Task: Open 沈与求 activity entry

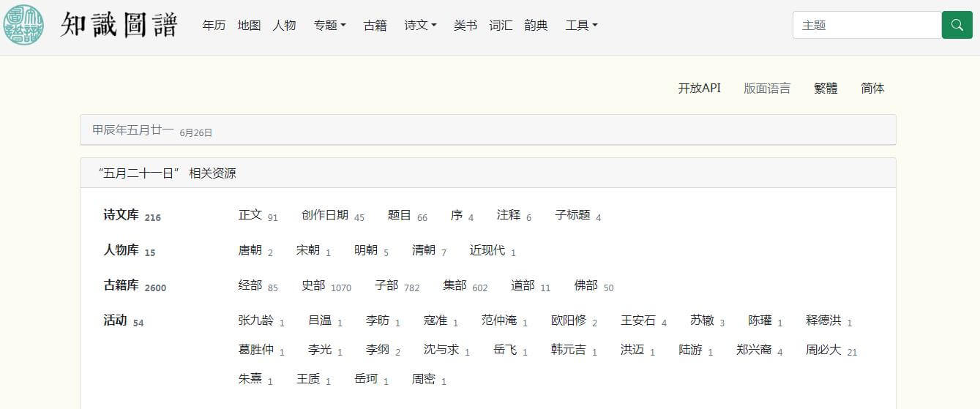Action: pyautogui.click(x=441, y=350)
